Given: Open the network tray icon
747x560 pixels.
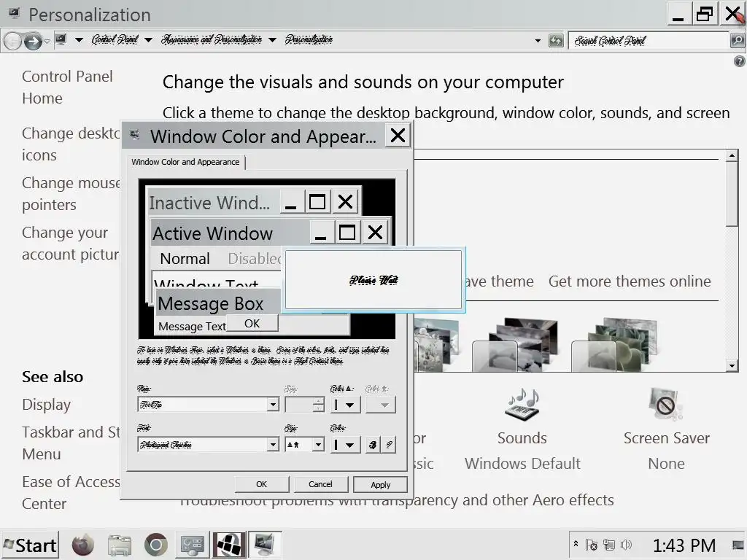Looking at the screenshot, I should pos(609,545).
